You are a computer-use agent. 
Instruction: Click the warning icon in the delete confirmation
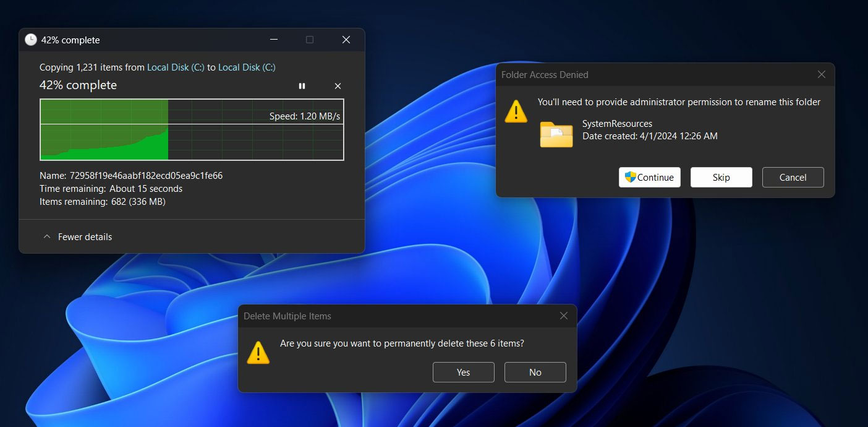[258, 352]
